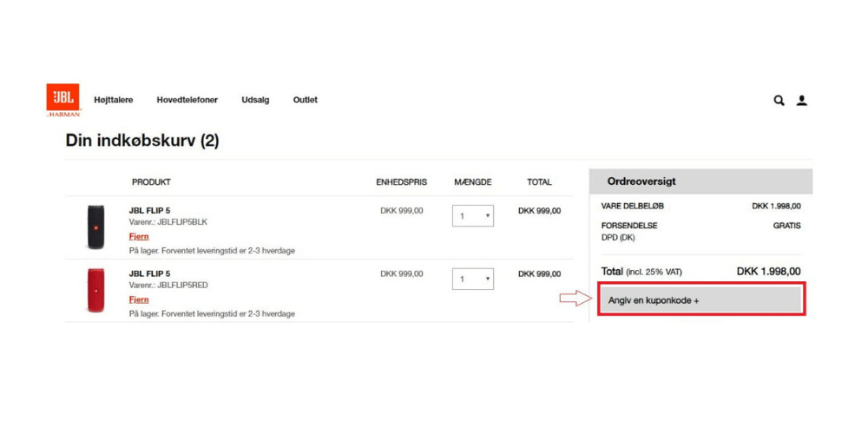Open the Højttalere menu
The image size is (868, 434).
[x=114, y=100]
